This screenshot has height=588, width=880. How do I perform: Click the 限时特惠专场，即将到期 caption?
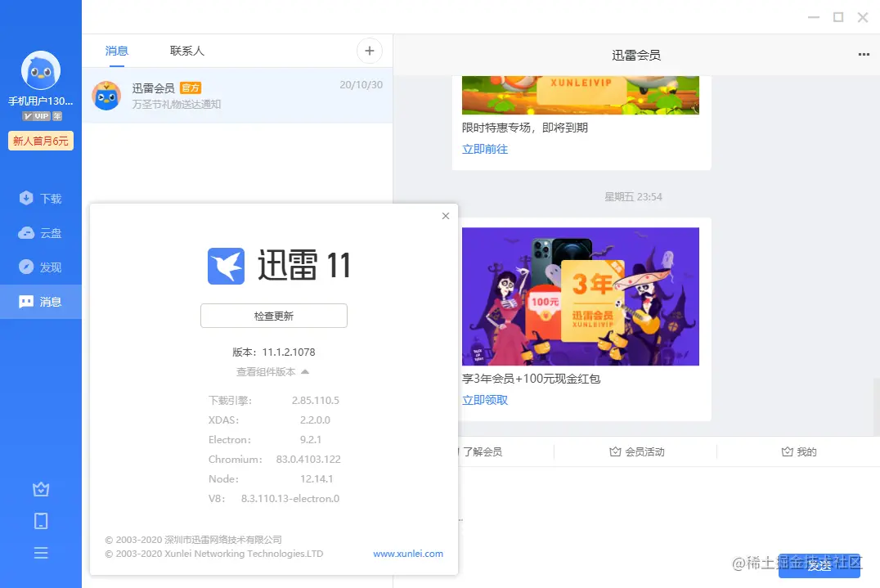pyautogui.click(x=525, y=128)
